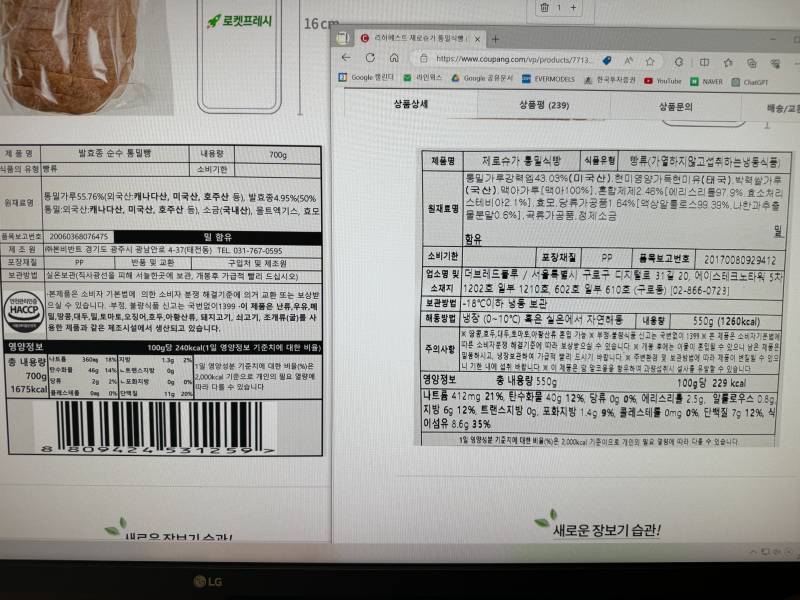Screen dimensions: 800x600
Task: Open the YouTube bookmark
Action: point(663,81)
